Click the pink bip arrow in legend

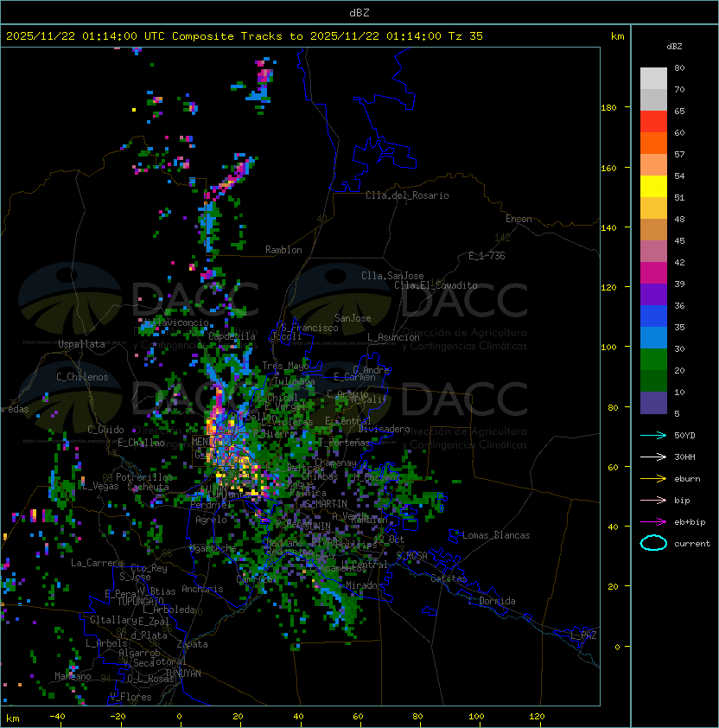click(653, 500)
